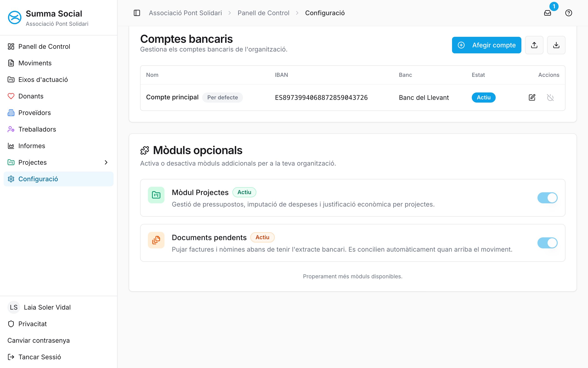The image size is (588, 368).
Task: Click the Banc del Llevant cell
Action: (424, 98)
